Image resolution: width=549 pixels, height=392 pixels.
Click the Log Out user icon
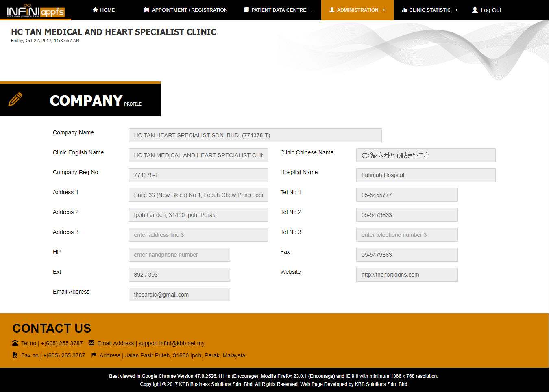tap(475, 10)
